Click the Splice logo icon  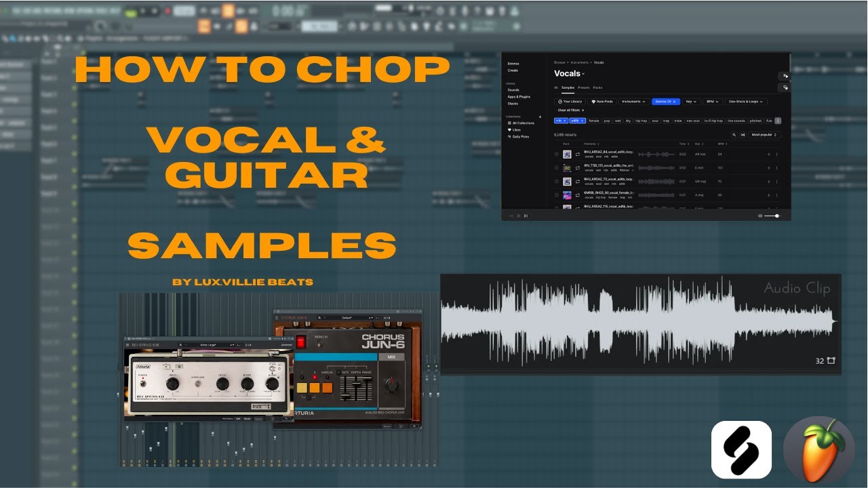click(x=741, y=449)
